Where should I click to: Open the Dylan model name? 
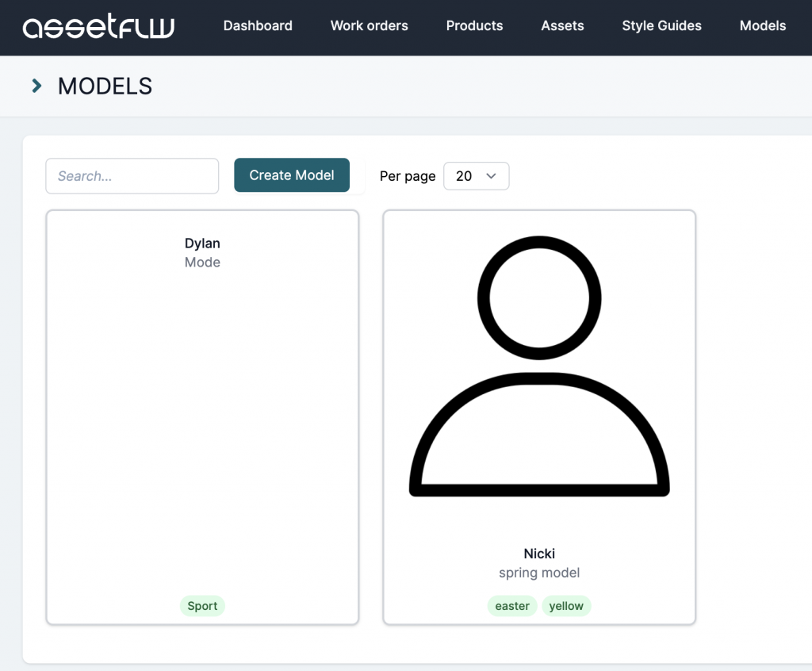pos(202,243)
